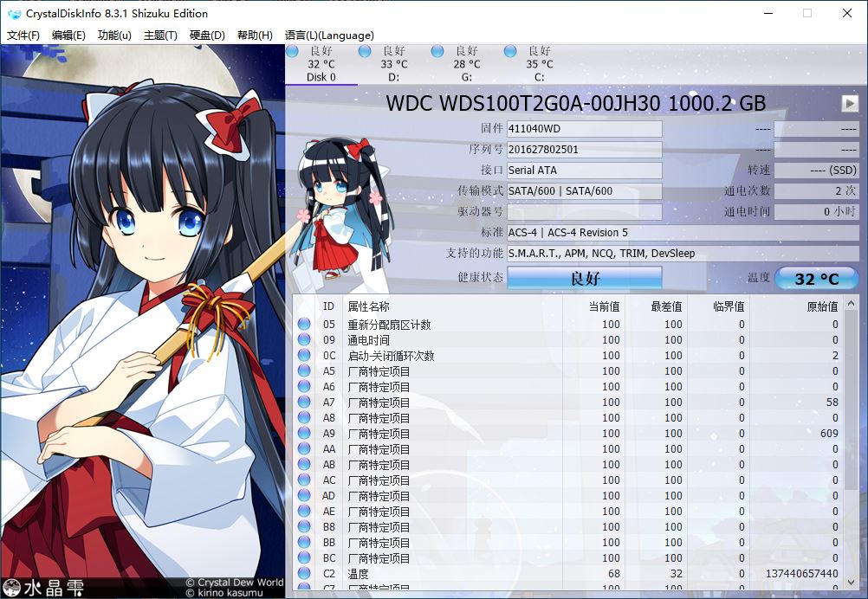Click status orb for attribute C2 温度
This screenshot has height=599, width=868.
304,574
